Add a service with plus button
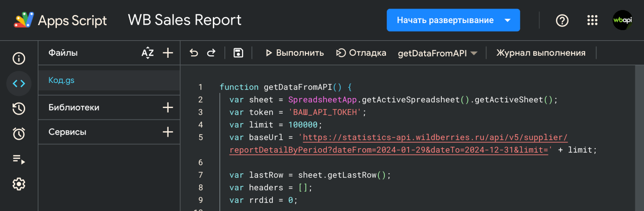This screenshot has width=644, height=211. pyautogui.click(x=168, y=132)
